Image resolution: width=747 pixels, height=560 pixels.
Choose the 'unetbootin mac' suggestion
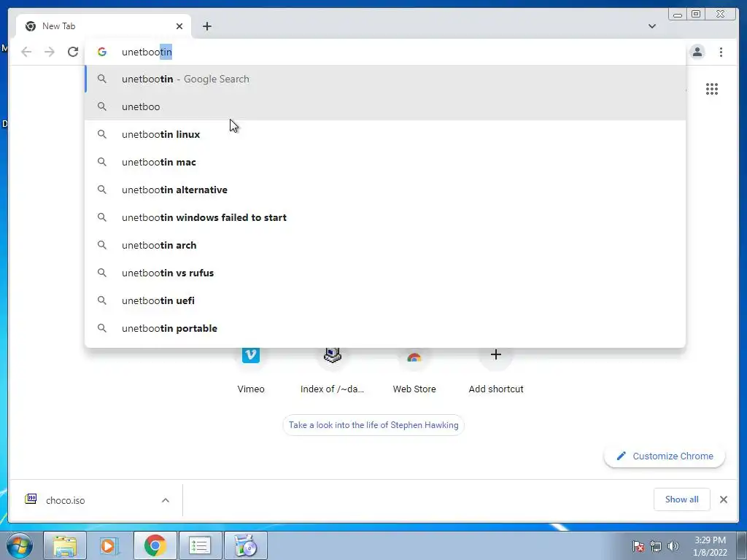point(385,162)
